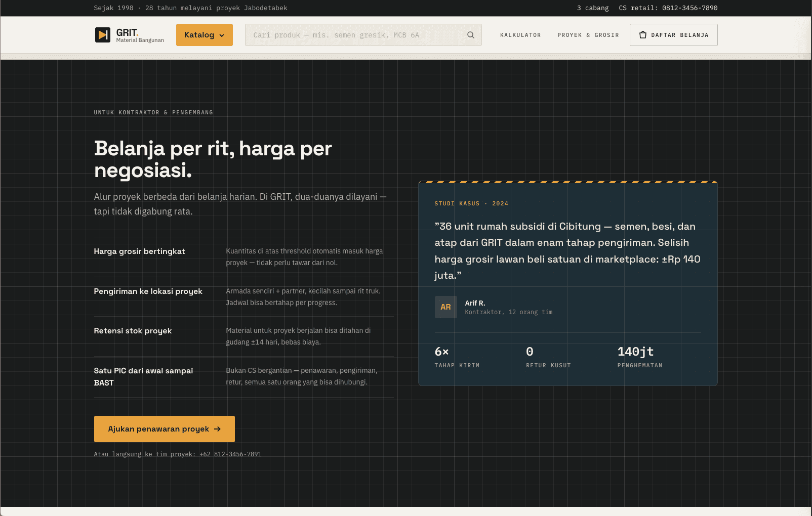Click the 'Belanja per rit' headline
812x516 pixels.
(213, 159)
